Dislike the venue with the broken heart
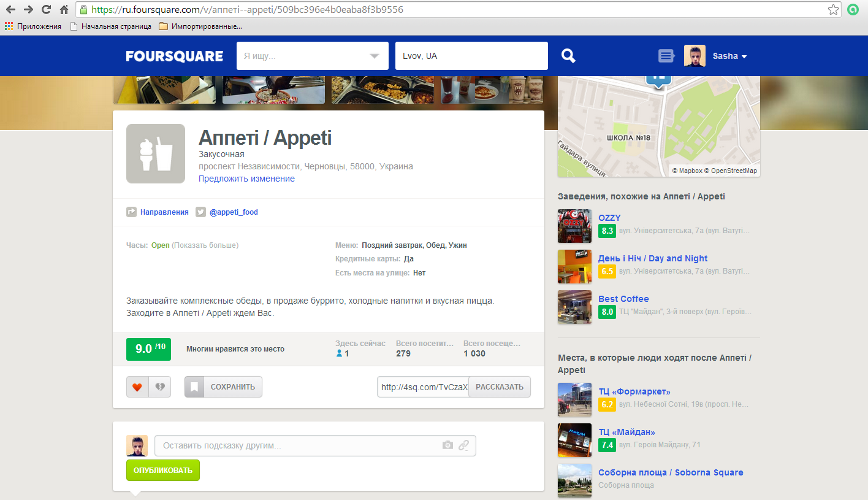 tap(160, 387)
